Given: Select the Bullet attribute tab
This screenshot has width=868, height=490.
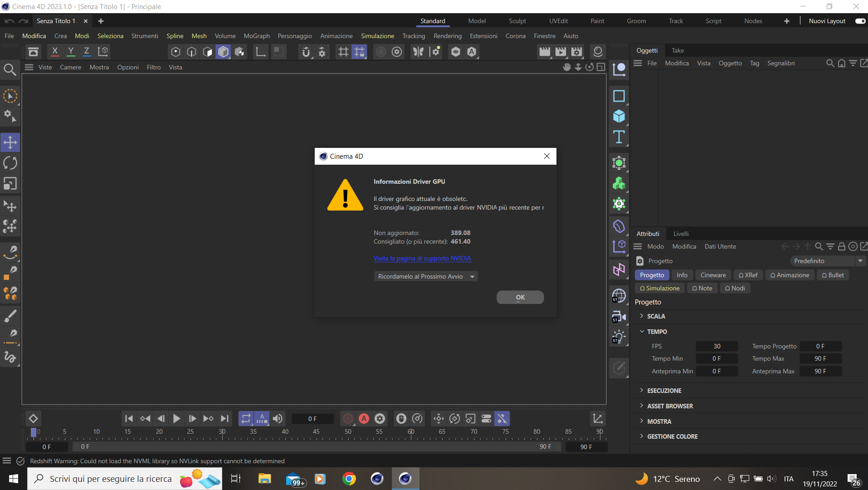Looking at the screenshot, I should pyautogui.click(x=833, y=275).
